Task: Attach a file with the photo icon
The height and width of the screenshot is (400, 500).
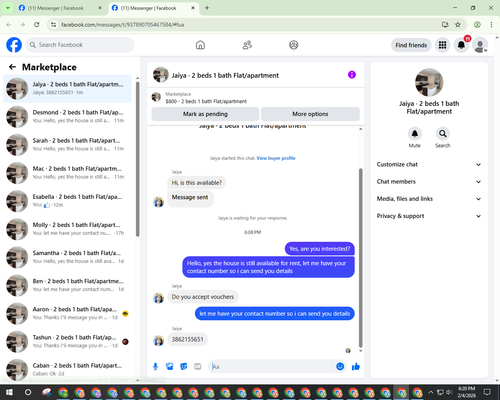Action: coord(170,367)
